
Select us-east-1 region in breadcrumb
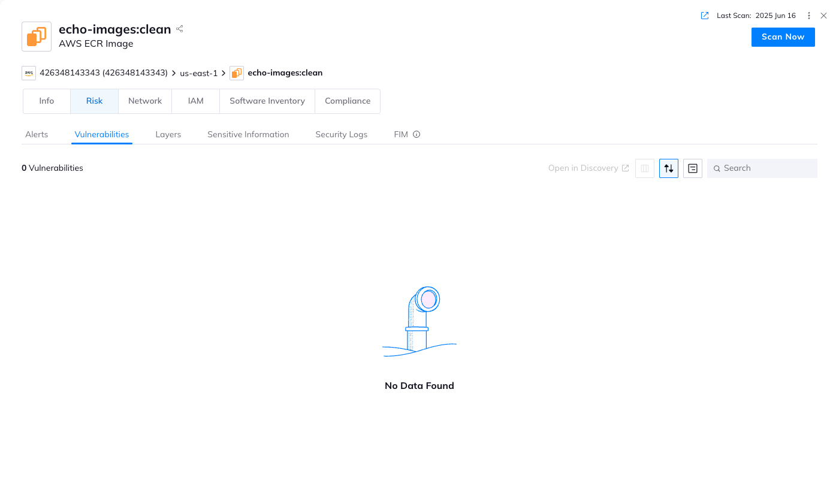pos(199,73)
